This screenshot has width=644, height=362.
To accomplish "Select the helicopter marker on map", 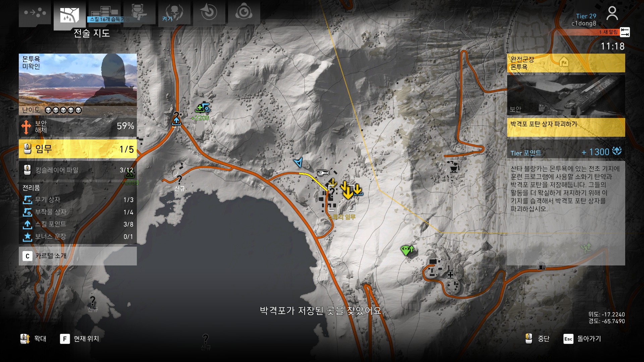I will [323, 173].
